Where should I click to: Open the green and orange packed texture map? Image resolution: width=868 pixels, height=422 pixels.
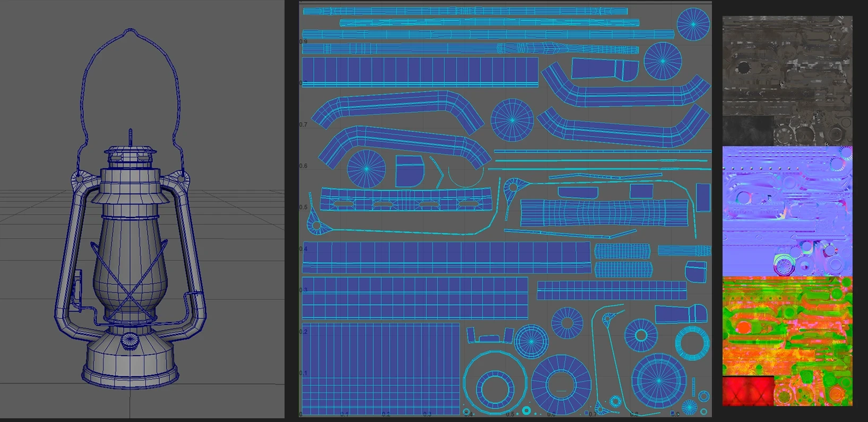(787, 341)
